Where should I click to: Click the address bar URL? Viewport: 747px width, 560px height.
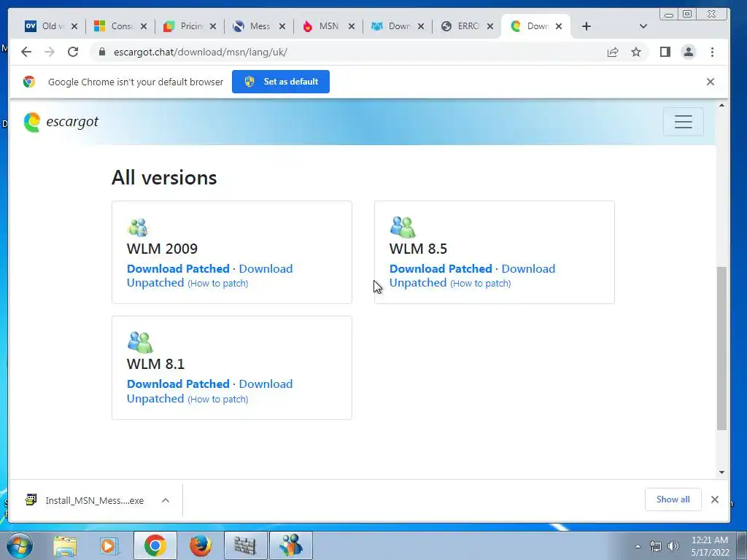[201, 52]
